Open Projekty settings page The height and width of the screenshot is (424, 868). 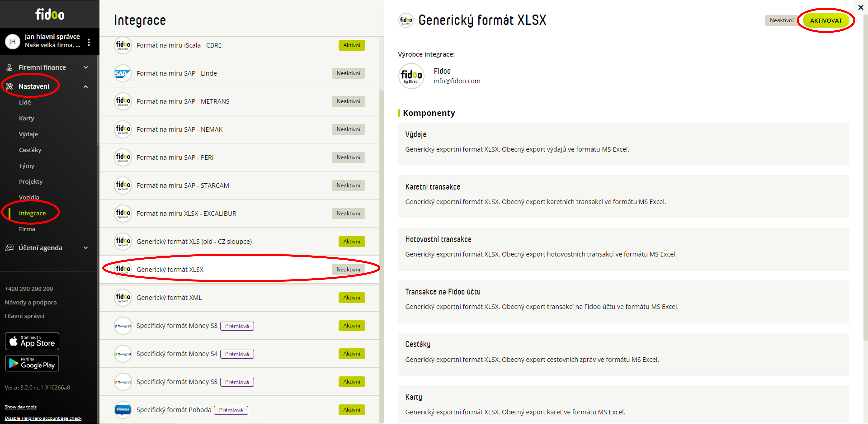pos(31,182)
